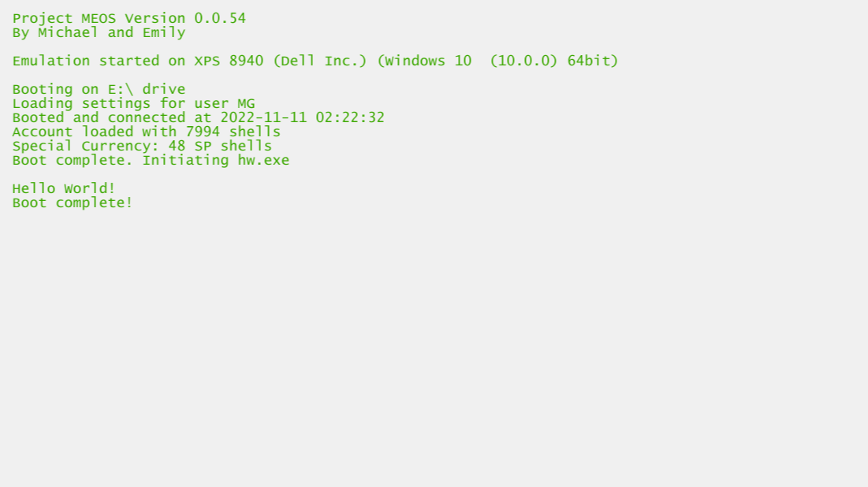Click the '(Dell Inc.)' text
The image size is (868, 487).
coord(320,61)
